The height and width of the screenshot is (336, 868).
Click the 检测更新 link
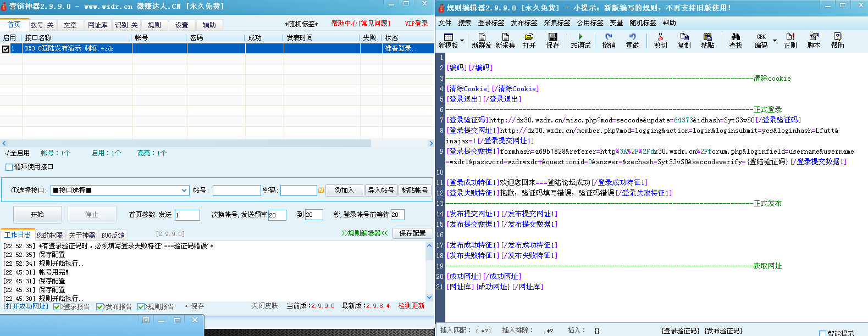coord(411,306)
